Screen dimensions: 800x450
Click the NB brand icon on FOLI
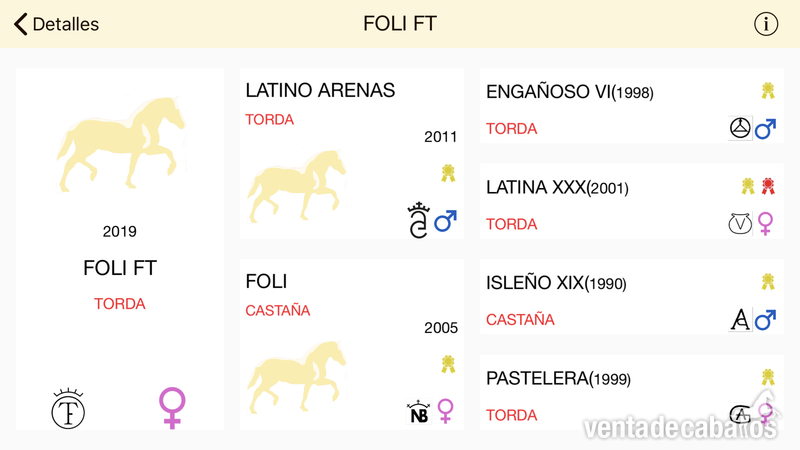tap(418, 412)
